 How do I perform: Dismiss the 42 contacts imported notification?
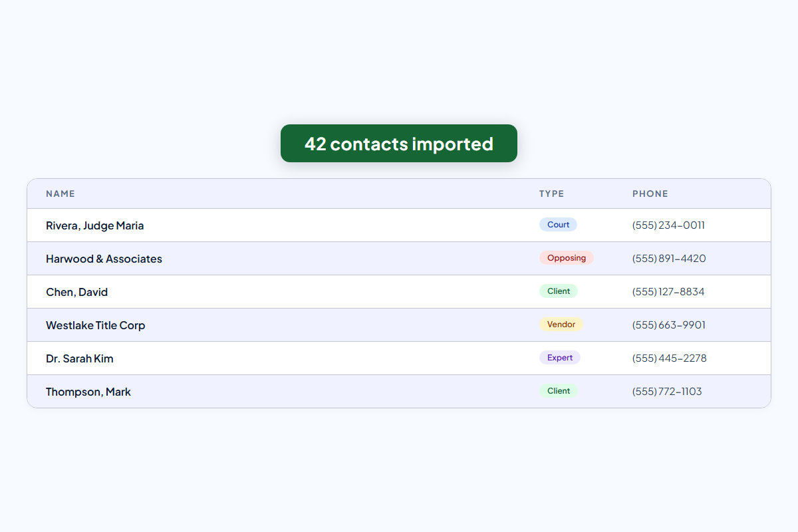(398, 143)
